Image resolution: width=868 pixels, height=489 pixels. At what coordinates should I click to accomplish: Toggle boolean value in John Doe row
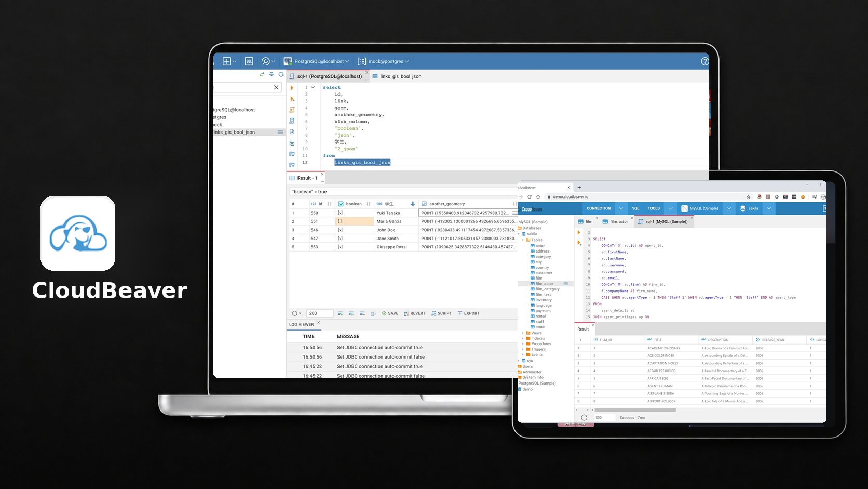click(340, 230)
